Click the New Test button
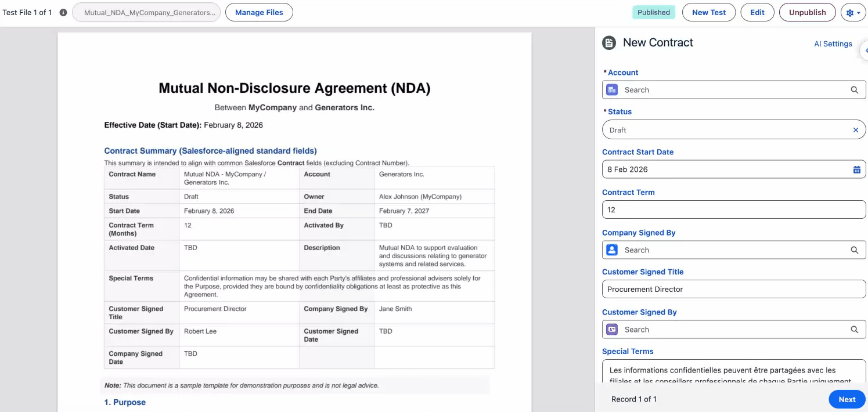 (x=708, y=12)
